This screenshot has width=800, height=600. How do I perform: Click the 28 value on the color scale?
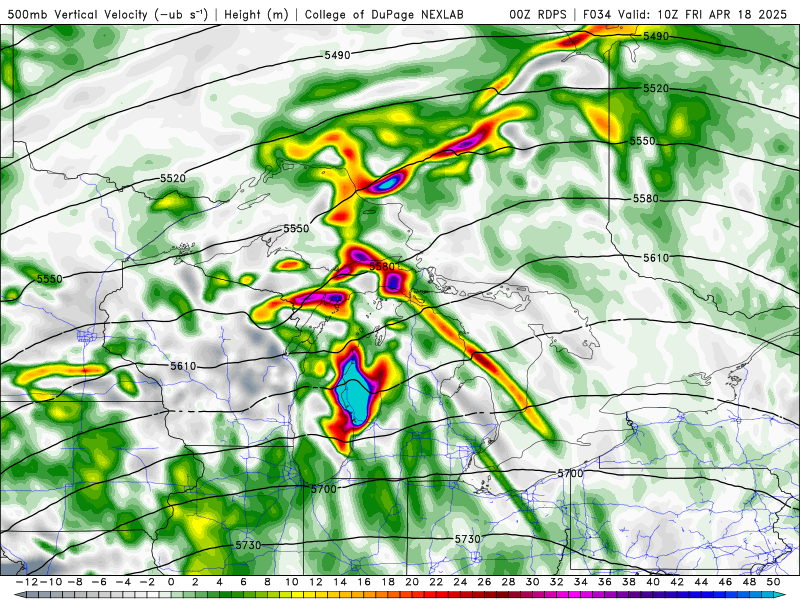(x=508, y=582)
